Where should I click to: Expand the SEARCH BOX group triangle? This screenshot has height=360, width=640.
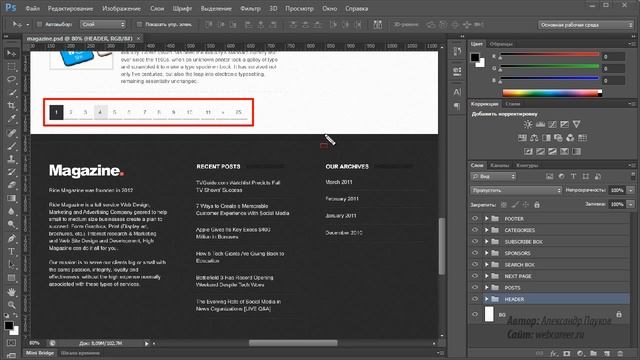(487, 264)
